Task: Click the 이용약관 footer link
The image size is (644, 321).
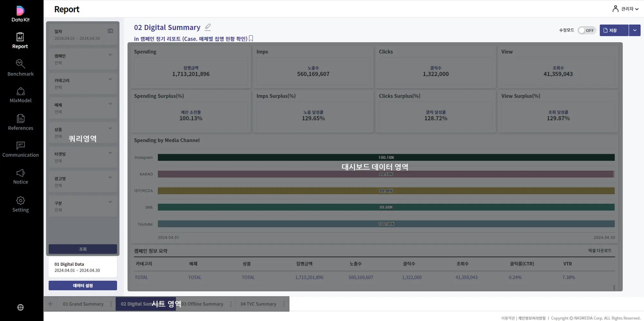Action: click(x=508, y=318)
